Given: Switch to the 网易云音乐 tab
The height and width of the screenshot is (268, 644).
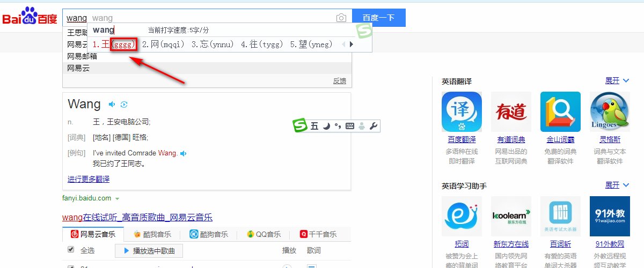Looking at the screenshot, I should point(93,234).
